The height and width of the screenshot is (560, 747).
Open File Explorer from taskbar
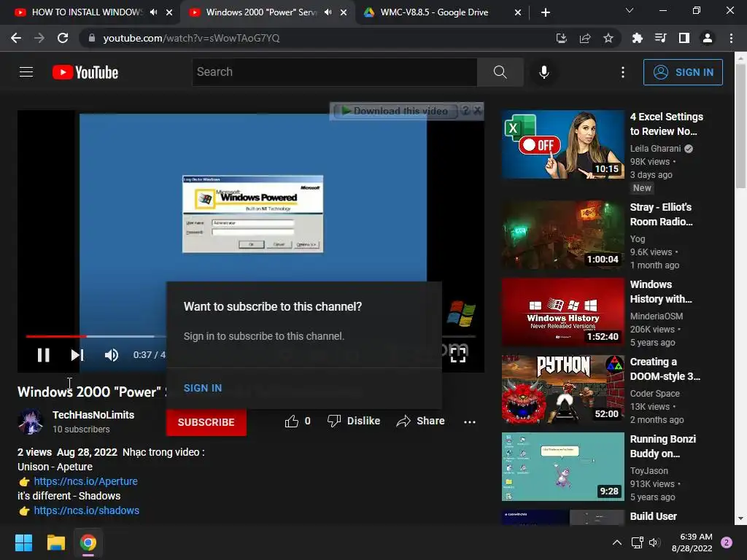55,542
